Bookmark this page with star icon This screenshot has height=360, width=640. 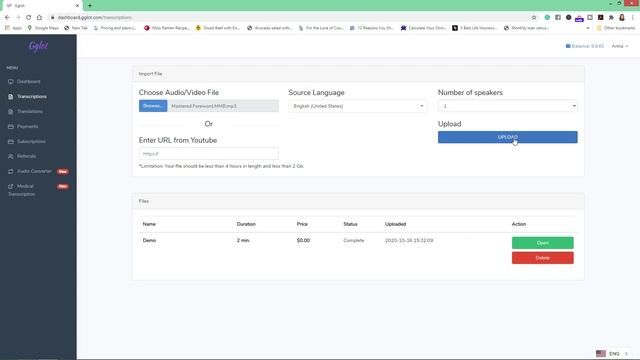(533, 18)
